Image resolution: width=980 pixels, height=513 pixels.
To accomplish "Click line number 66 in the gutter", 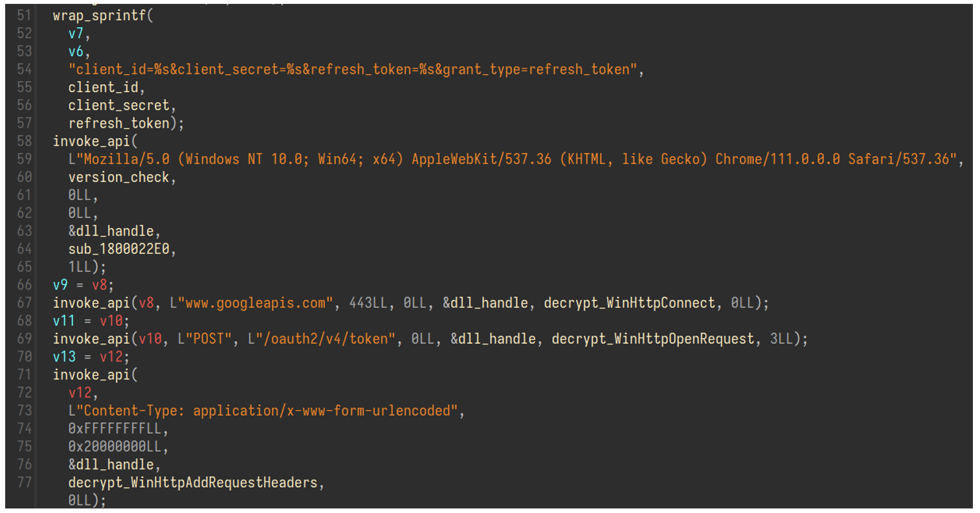I will [24, 284].
